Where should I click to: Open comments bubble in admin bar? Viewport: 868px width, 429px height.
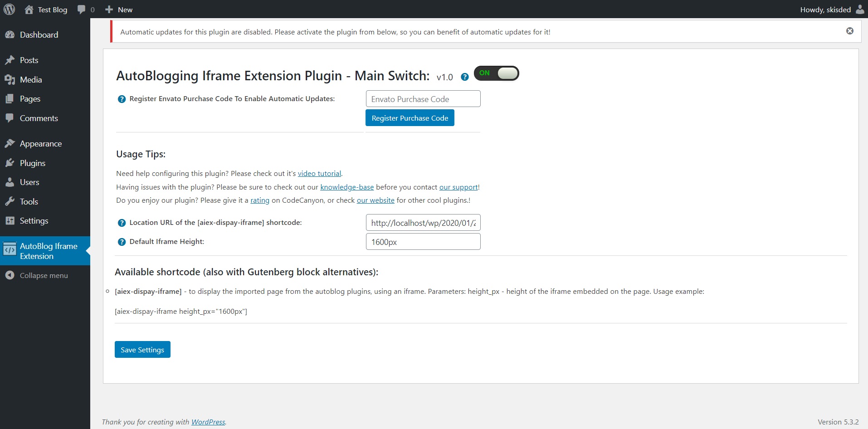pos(82,10)
